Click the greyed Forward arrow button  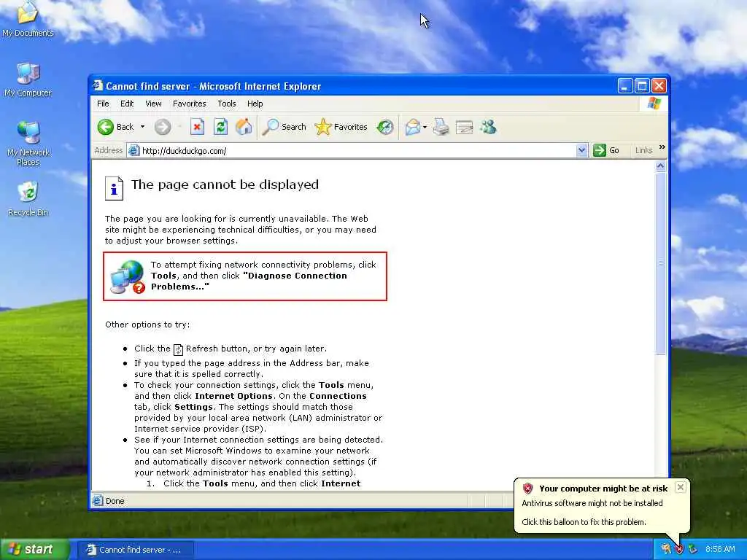coord(163,127)
